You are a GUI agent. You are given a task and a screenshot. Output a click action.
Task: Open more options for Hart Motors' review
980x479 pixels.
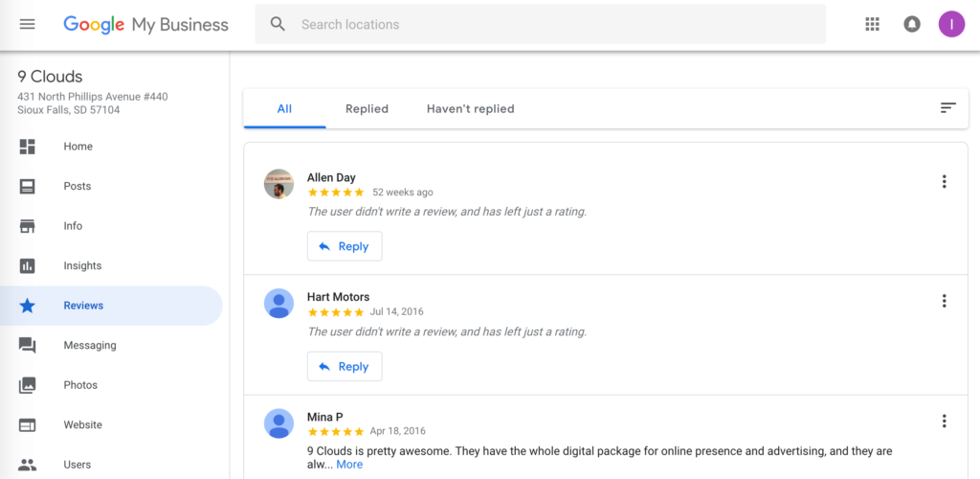[944, 301]
